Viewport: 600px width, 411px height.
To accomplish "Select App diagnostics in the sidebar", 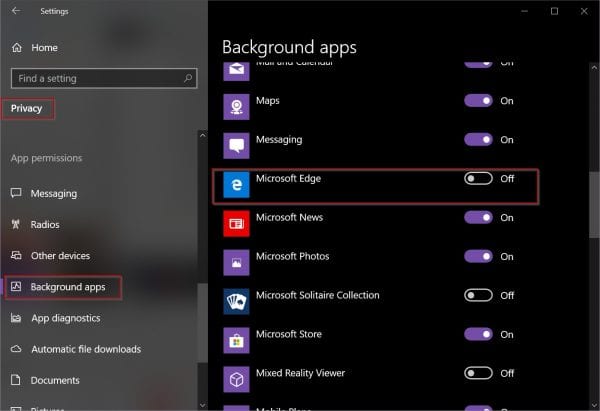I will 65,318.
